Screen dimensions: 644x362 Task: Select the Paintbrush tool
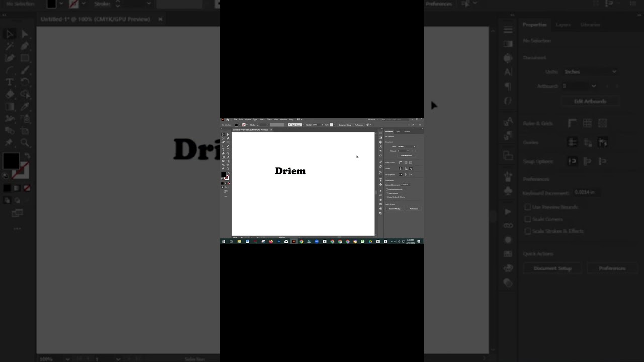[228, 146]
